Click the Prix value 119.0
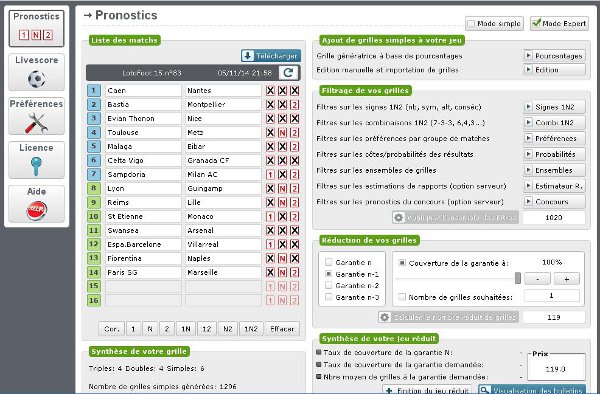The width and height of the screenshot is (600, 394). (556, 369)
